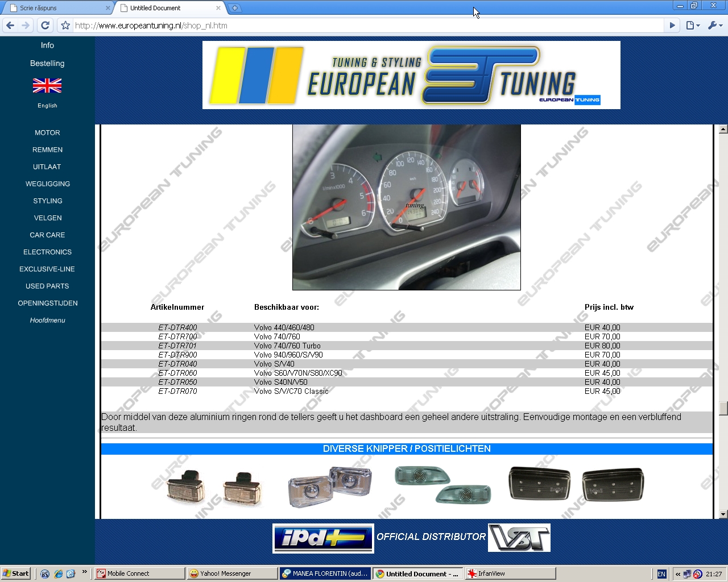The image size is (728, 582).
Task: Reload the page with the refresh icon
Action: [x=45, y=25]
